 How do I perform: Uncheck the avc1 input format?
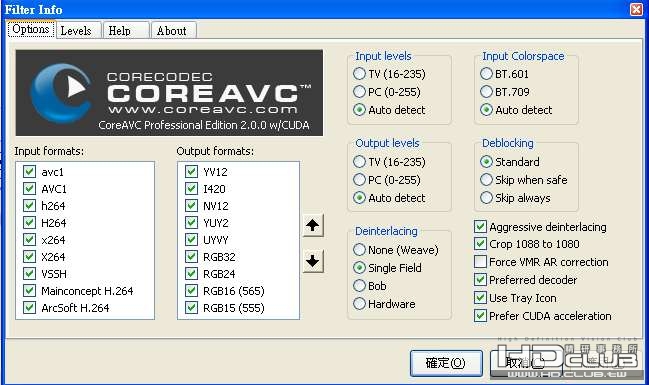click(x=29, y=171)
